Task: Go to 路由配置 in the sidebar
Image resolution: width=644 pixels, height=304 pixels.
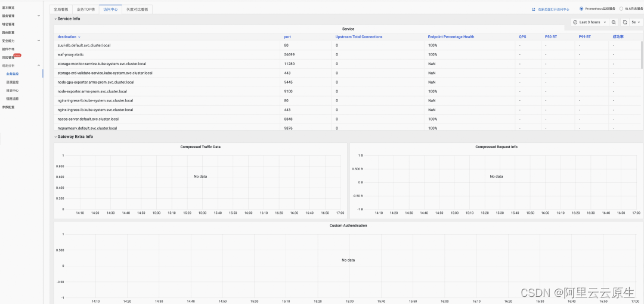Action: [8, 32]
